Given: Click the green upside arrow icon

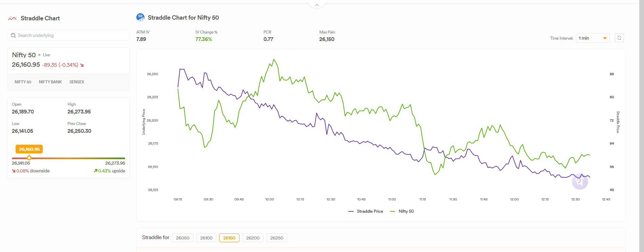Looking at the screenshot, I should click(x=96, y=171).
